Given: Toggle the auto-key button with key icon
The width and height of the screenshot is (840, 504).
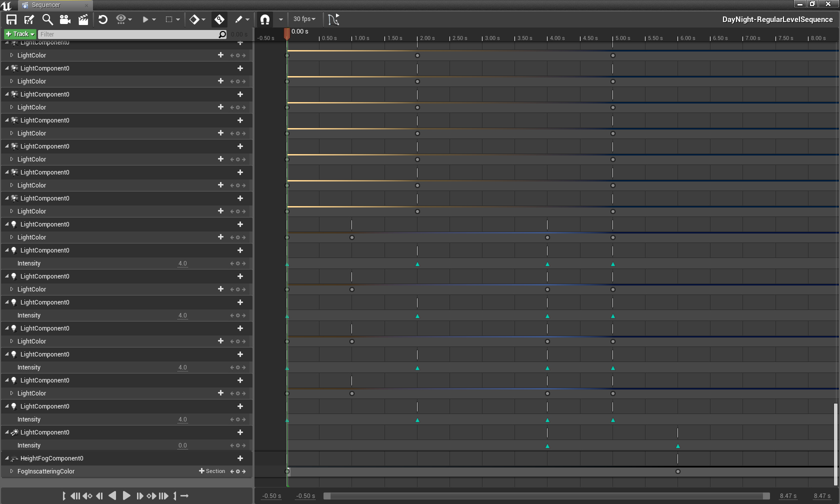Looking at the screenshot, I should (219, 19).
